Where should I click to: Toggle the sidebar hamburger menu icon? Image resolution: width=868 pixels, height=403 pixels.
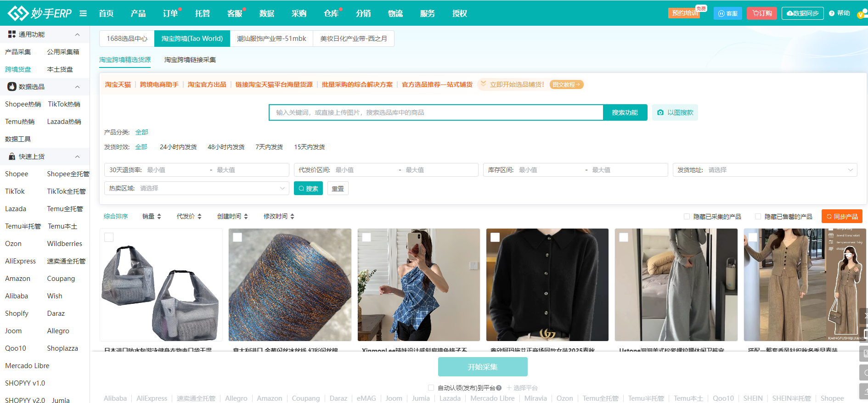pos(83,13)
